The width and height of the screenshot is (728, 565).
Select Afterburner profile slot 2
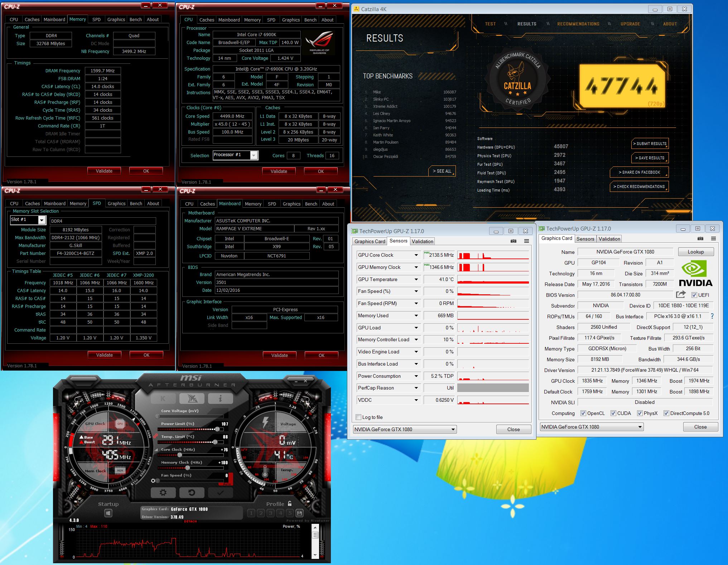pyautogui.click(x=261, y=513)
